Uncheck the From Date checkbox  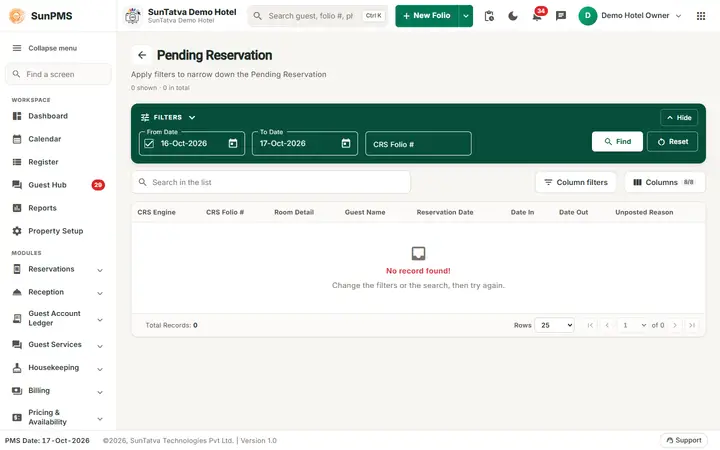(x=149, y=144)
